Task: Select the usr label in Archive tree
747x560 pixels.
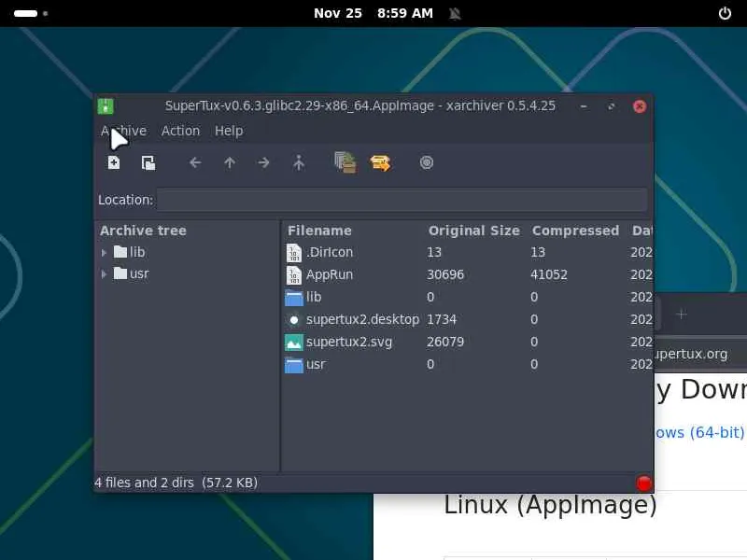Action: pyautogui.click(x=139, y=273)
